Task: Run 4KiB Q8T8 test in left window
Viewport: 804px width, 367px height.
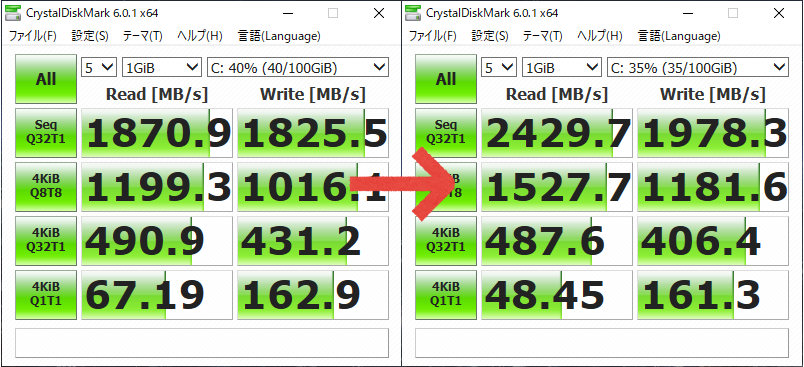Action: click(46, 187)
